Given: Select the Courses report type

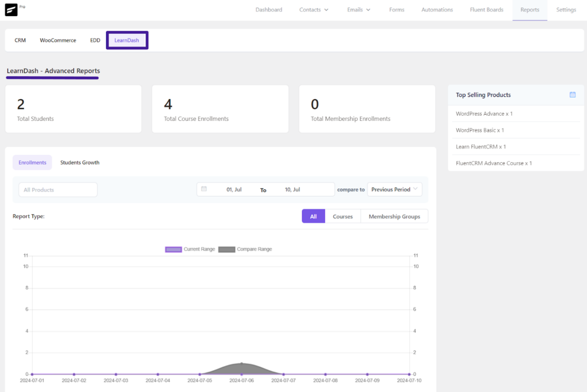Looking at the screenshot, I should [343, 216].
